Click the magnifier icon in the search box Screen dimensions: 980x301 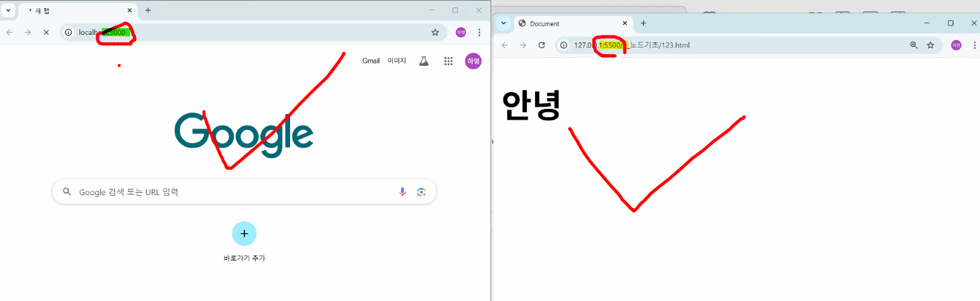pyautogui.click(x=67, y=192)
